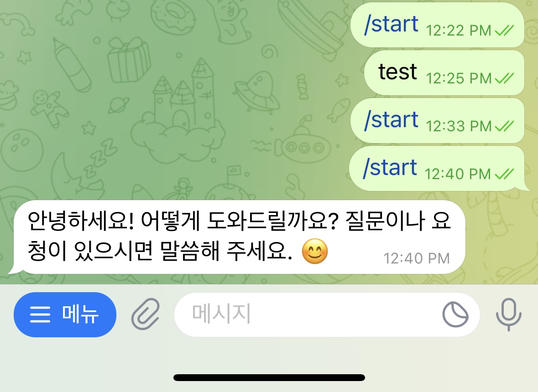This screenshot has height=392, width=538.
Task: Click the read checkmarks on the 12:22 PM message
Action: [504, 31]
